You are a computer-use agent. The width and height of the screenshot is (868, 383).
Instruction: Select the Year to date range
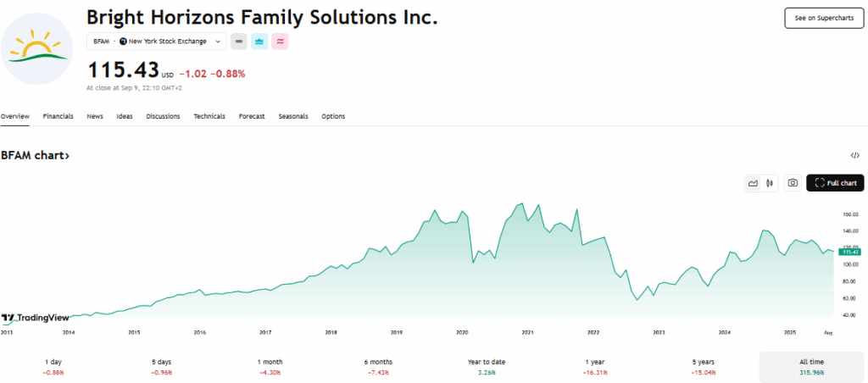point(487,367)
